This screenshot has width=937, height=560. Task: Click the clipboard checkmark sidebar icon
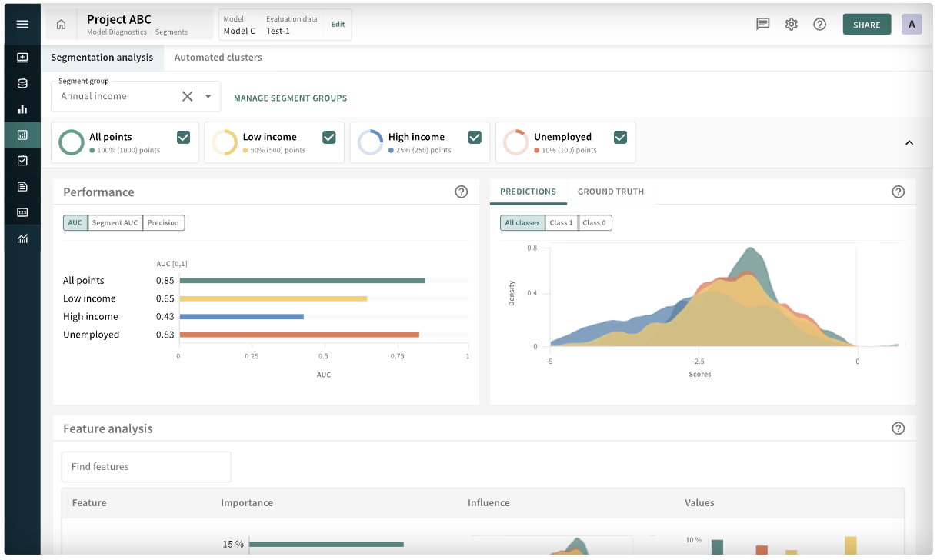pos(22,161)
